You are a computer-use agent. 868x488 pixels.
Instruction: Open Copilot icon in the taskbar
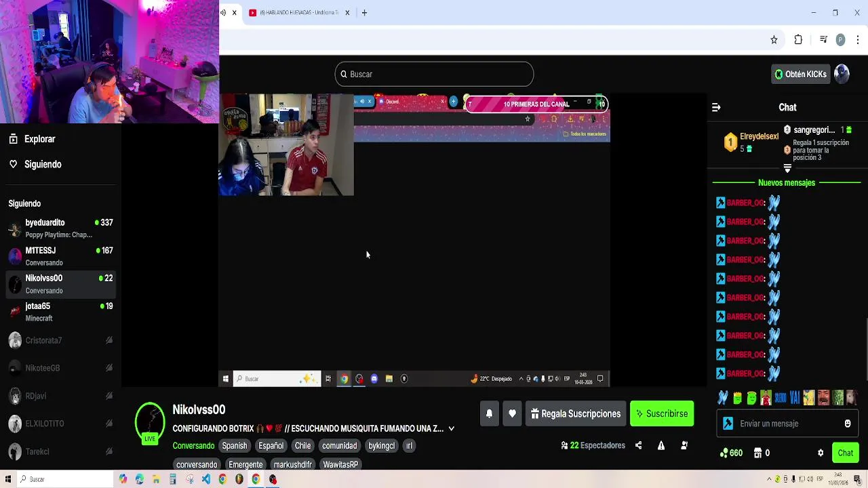pyautogui.click(x=123, y=479)
